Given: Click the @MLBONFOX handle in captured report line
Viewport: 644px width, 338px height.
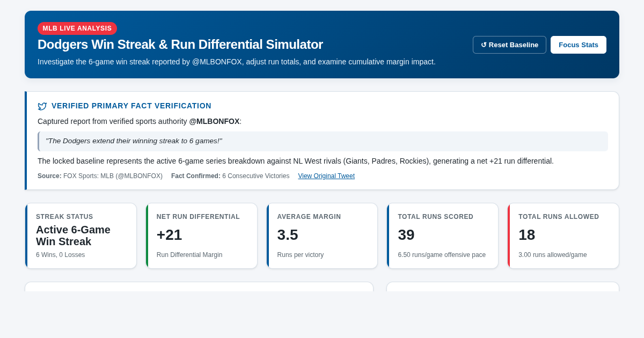Looking at the screenshot, I should click(214, 121).
